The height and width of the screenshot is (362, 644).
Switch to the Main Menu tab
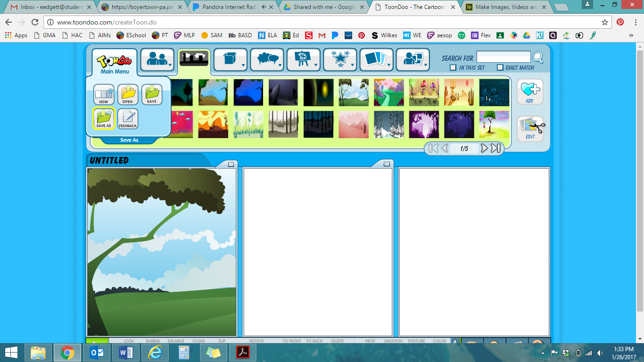113,59
